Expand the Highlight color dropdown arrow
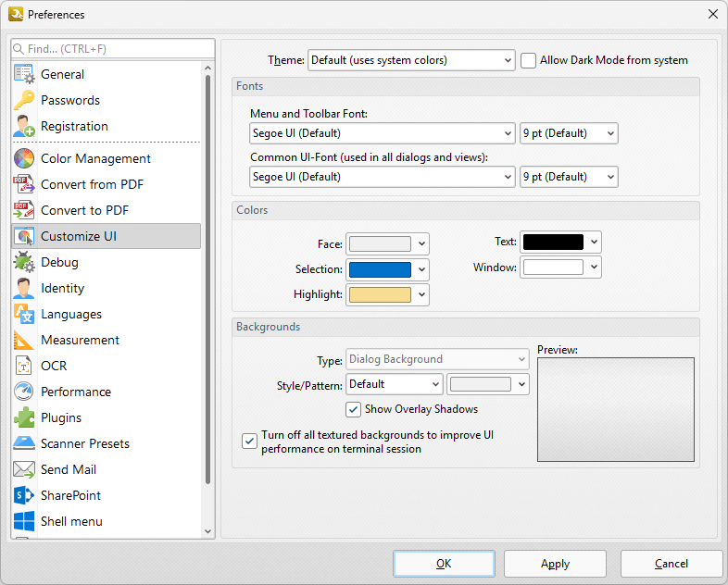728x585 pixels. 421,294
